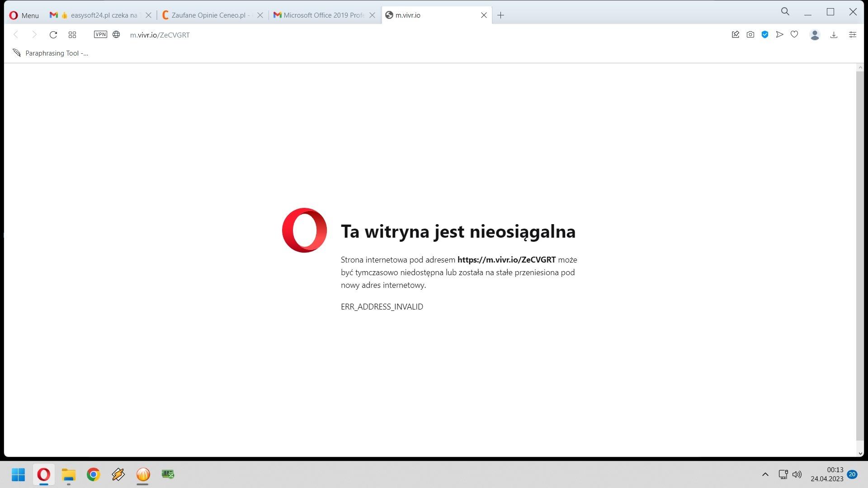
Task: Open the Opera account profile icon
Action: (x=815, y=35)
